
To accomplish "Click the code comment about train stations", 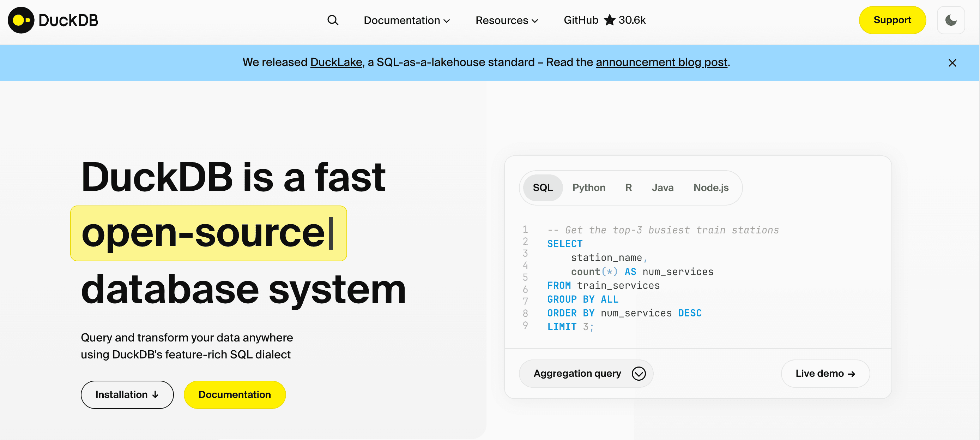I will (x=663, y=230).
